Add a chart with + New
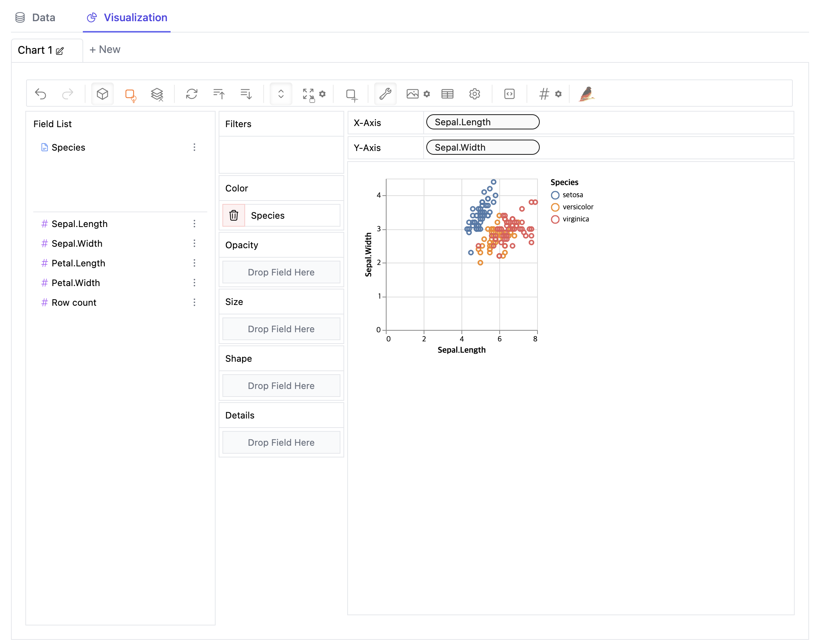 pyautogui.click(x=105, y=50)
